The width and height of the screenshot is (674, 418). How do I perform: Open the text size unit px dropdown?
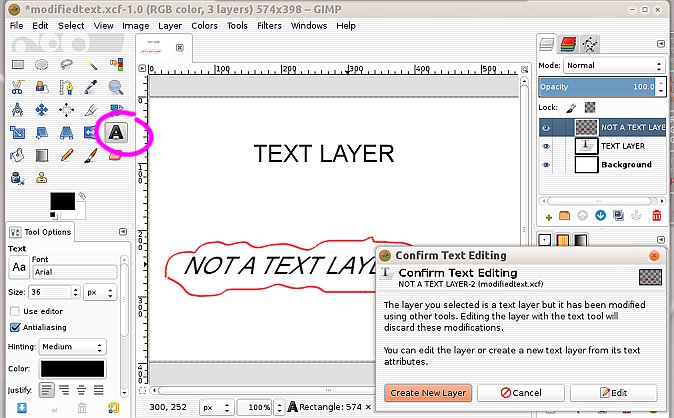(100, 292)
